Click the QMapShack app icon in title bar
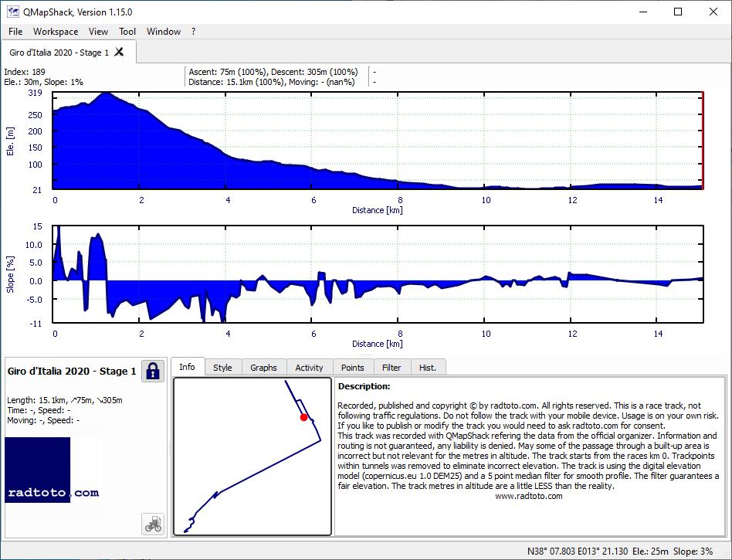This screenshot has width=732, height=560. click(x=13, y=12)
